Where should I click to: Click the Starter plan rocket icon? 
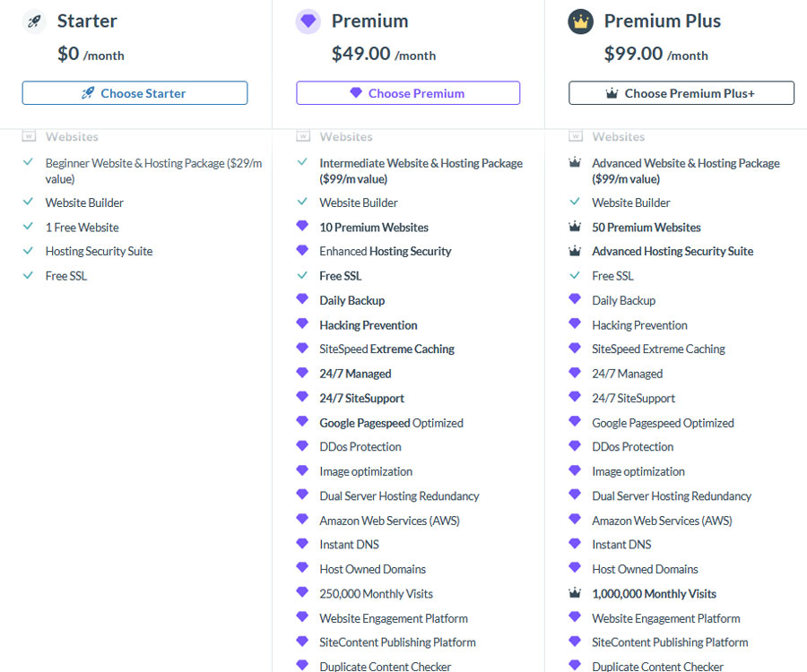tap(34, 22)
